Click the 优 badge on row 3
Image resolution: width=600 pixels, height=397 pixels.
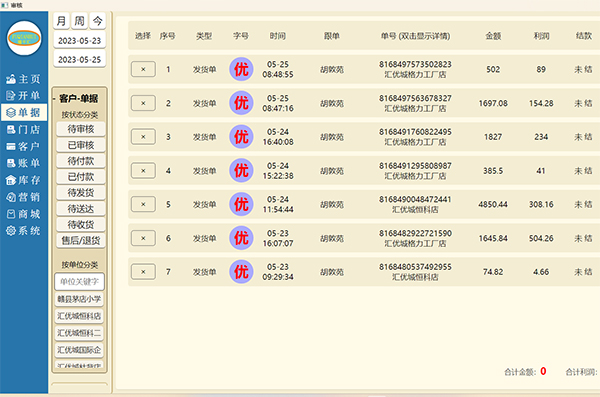241,137
